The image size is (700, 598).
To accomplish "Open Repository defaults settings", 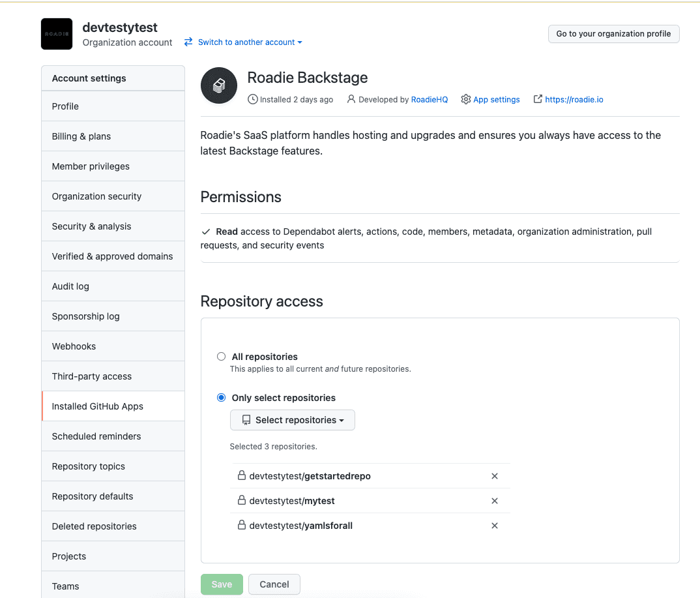I will [x=113, y=496].
